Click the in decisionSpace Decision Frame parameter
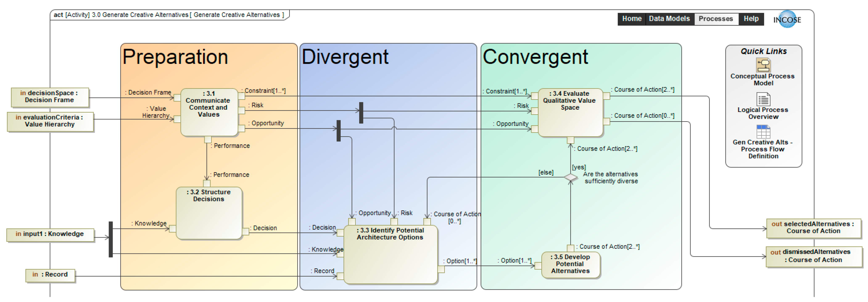Viewport: 868px width, 302px height. click(50, 97)
